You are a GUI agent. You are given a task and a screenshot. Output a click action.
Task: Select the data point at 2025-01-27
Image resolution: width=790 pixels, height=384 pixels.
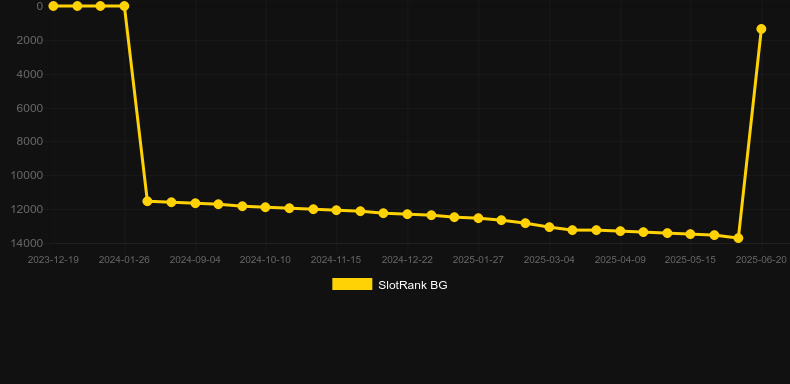478,218
